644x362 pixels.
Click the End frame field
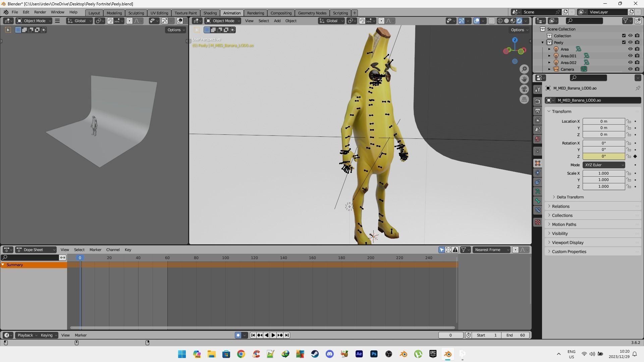coord(516,335)
